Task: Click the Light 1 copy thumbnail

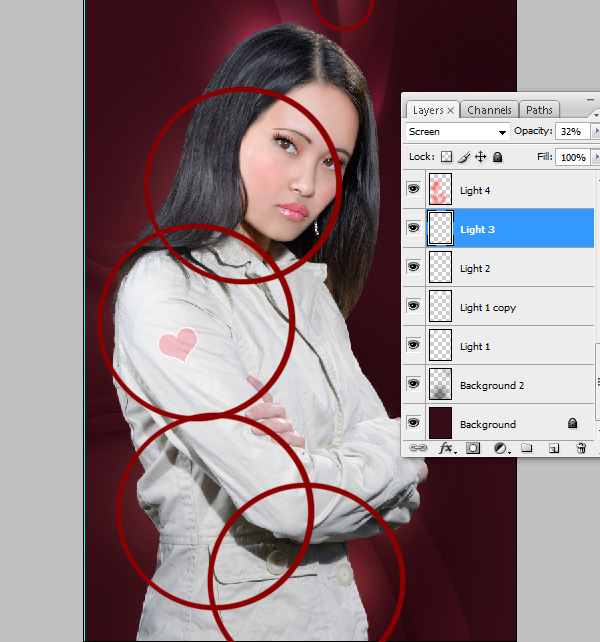Action: [x=440, y=306]
